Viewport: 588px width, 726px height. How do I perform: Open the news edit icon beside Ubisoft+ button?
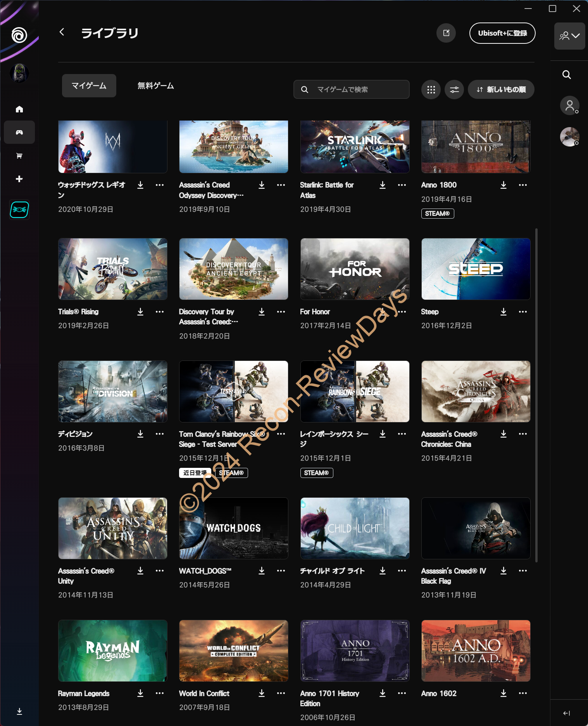[x=446, y=33]
